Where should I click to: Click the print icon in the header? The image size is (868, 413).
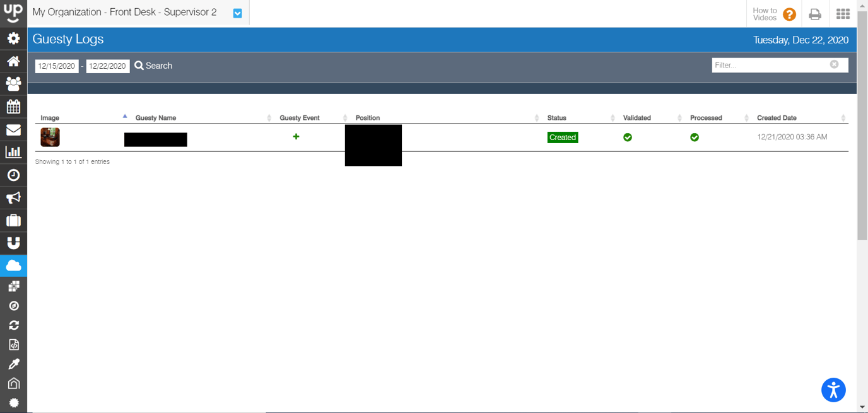[x=814, y=14]
